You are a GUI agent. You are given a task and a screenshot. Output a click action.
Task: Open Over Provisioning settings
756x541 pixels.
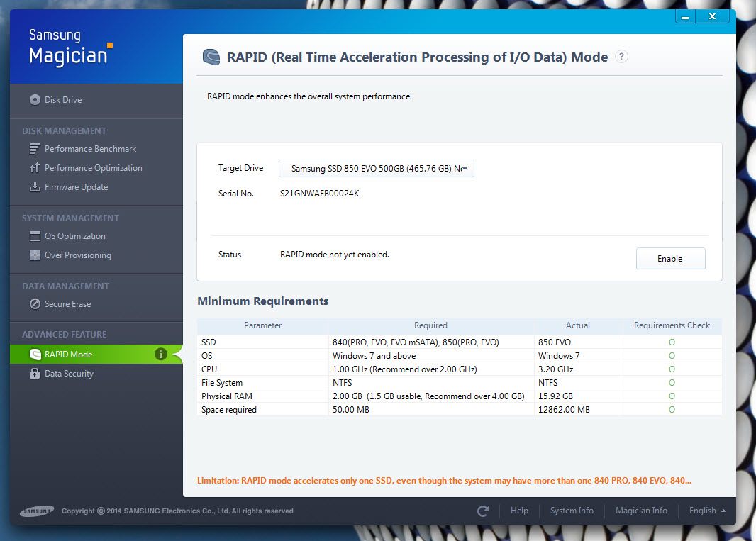[x=78, y=255]
